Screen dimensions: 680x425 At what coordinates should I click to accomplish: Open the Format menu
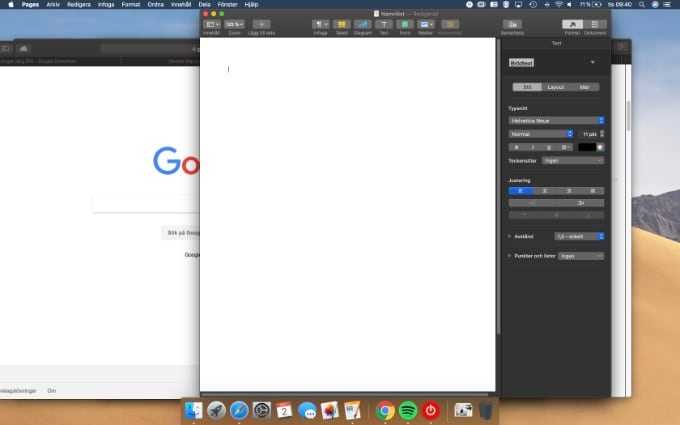coord(131,4)
